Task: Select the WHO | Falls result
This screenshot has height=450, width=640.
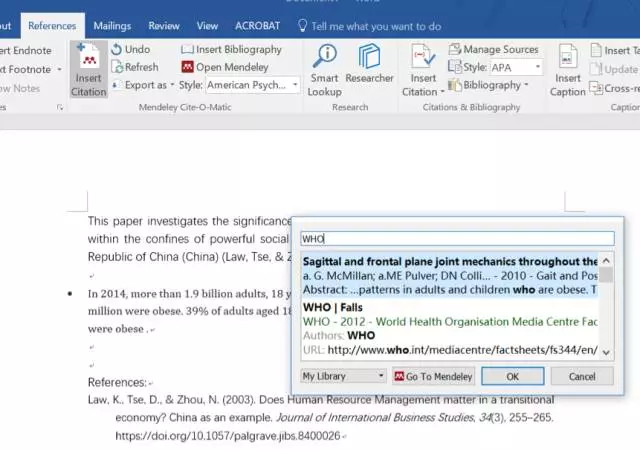Action: coord(450,329)
